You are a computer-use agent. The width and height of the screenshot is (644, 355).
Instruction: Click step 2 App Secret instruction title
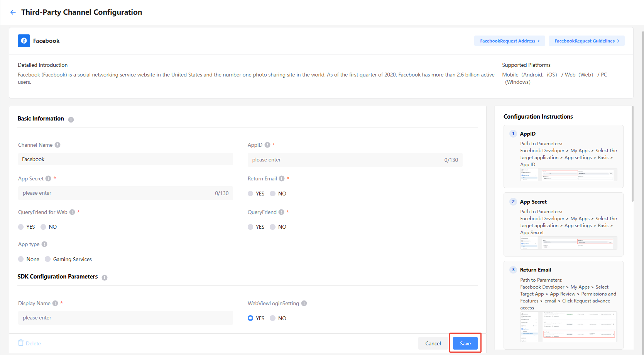coord(533,202)
